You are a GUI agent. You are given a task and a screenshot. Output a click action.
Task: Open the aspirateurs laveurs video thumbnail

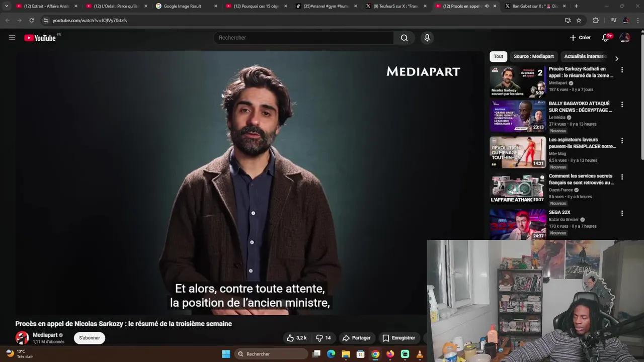pyautogui.click(x=518, y=152)
